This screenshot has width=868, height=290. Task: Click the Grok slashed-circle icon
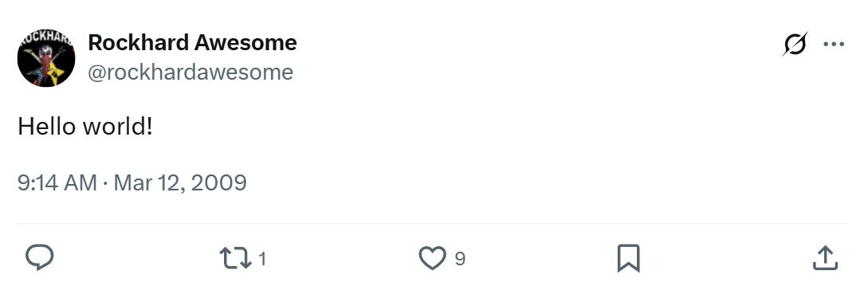(x=795, y=44)
